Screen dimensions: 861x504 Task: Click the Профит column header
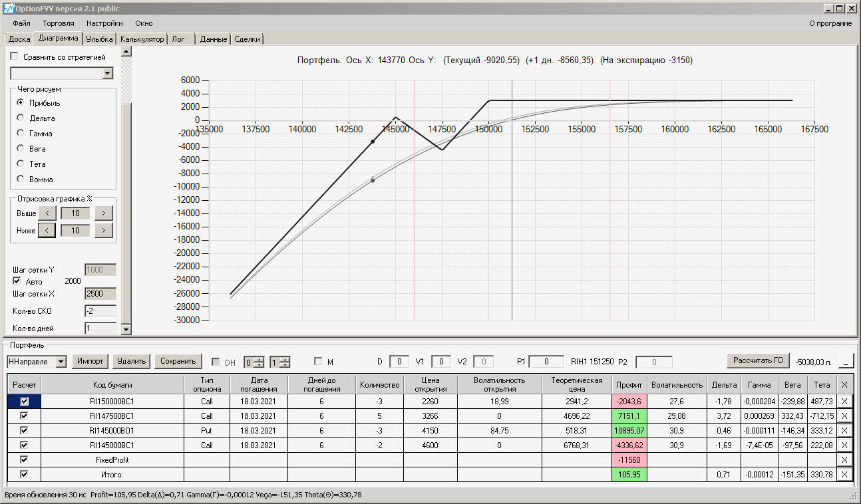(x=629, y=384)
